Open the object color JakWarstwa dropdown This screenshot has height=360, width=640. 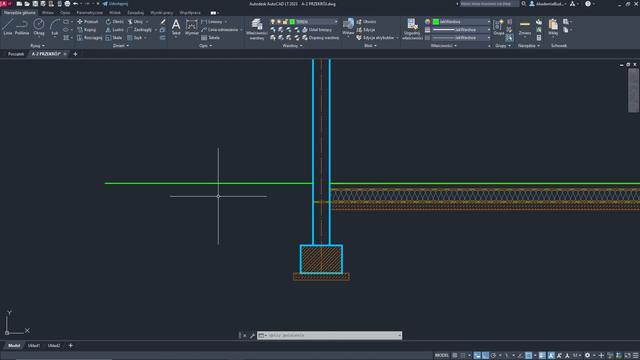coord(462,22)
